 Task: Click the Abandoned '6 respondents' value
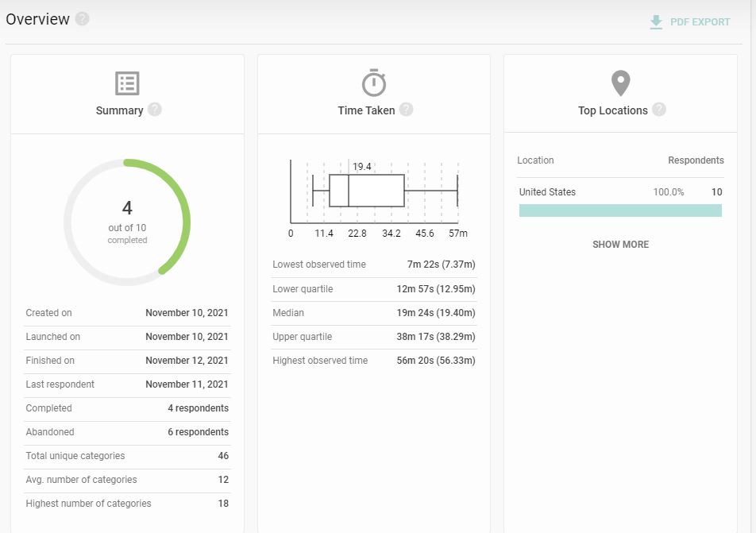coord(199,431)
